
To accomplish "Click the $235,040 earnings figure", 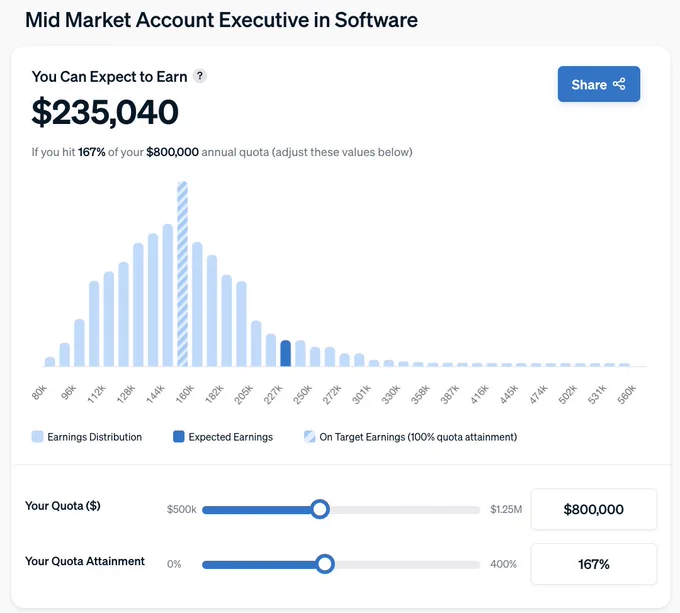I will 105,112.
